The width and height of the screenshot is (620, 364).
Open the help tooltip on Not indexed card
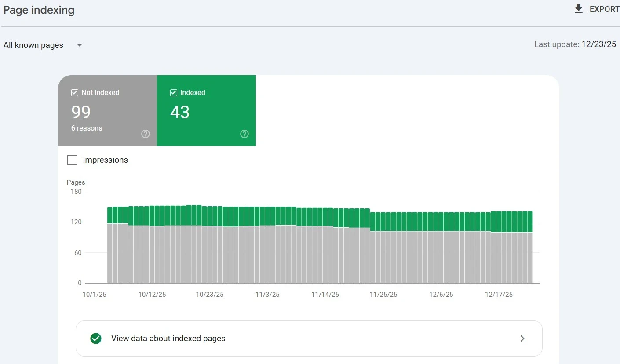pyautogui.click(x=145, y=134)
